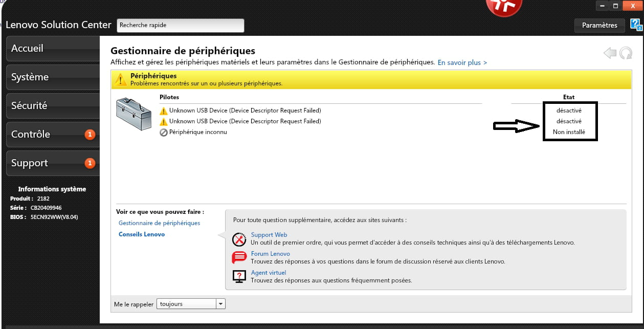Open the Support Web link
Viewport: 644px width, 329px height.
pos(269,235)
